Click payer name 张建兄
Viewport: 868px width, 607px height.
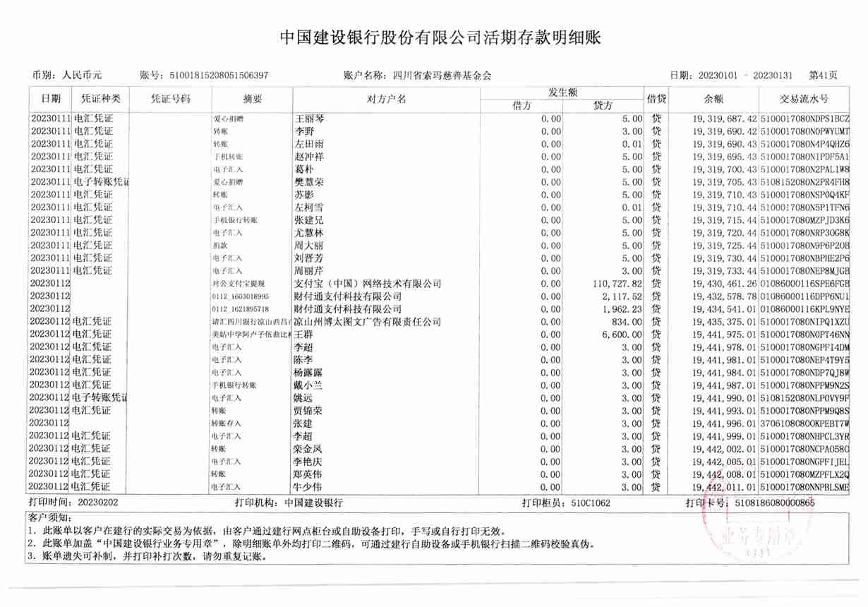coord(308,220)
